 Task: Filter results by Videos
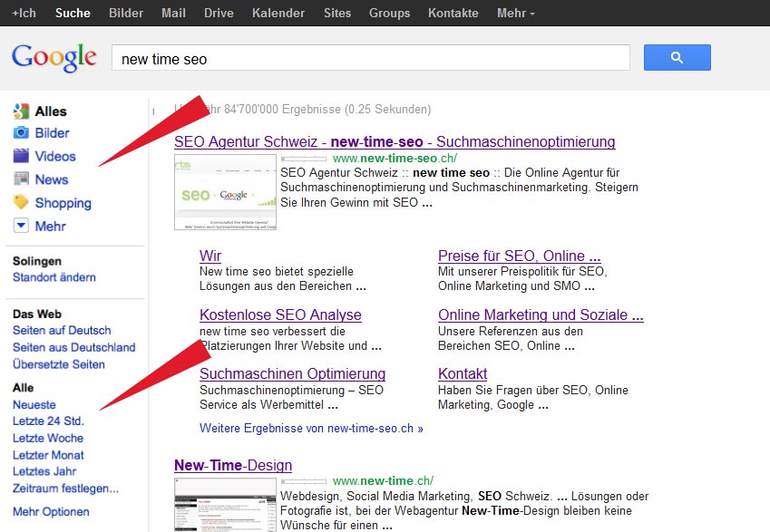[x=55, y=156]
